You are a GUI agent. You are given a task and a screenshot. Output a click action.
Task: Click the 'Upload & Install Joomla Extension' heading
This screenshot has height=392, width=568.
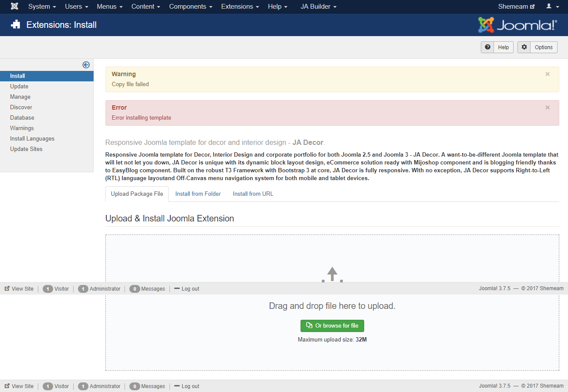click(170, 218)
